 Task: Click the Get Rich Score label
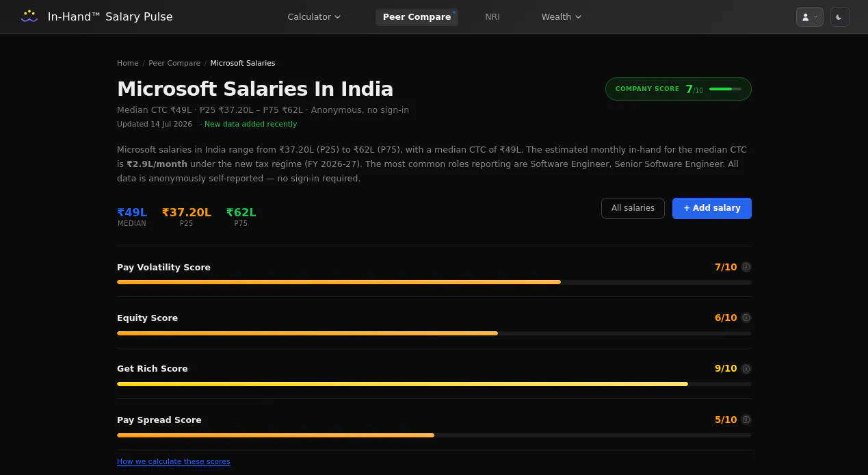pos(153,368)
